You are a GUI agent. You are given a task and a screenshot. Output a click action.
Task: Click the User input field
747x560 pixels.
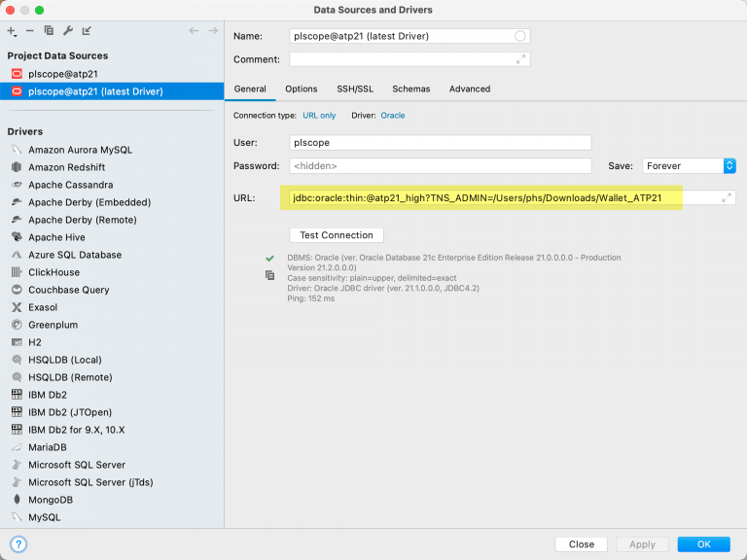click(x=440, y=143)
